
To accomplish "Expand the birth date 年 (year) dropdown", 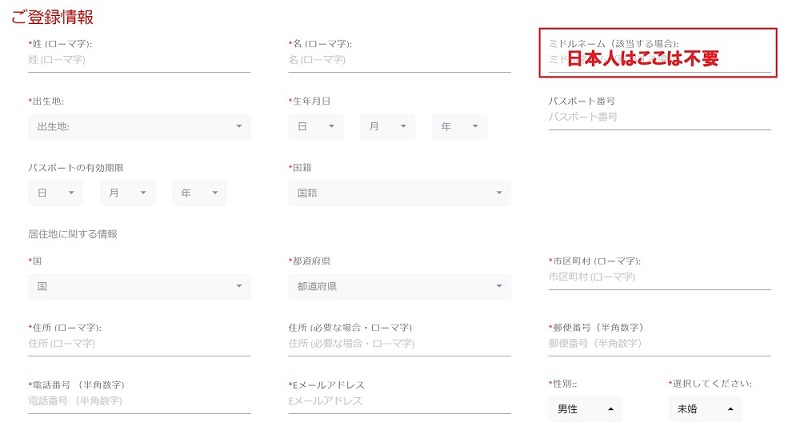I will (x=459, y=127).
